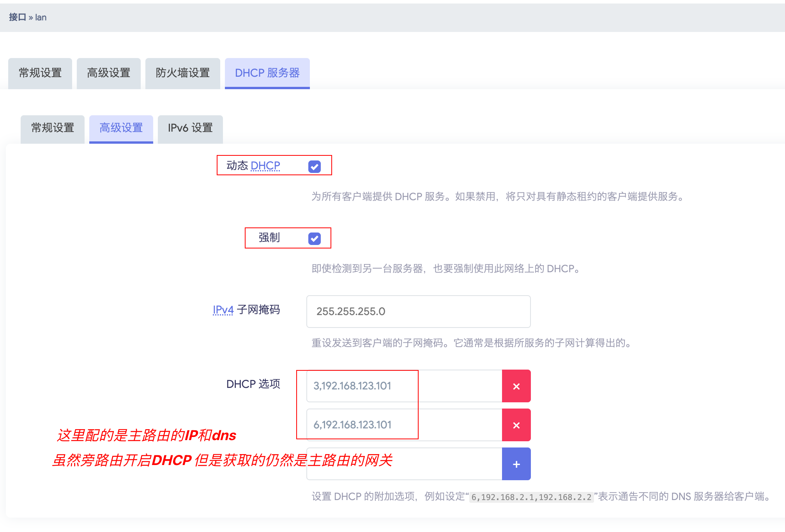The height and width of the screenshot is (532, 785).
Task: Select the DHCP 服务器 tab
Action: tap(267, 73)
